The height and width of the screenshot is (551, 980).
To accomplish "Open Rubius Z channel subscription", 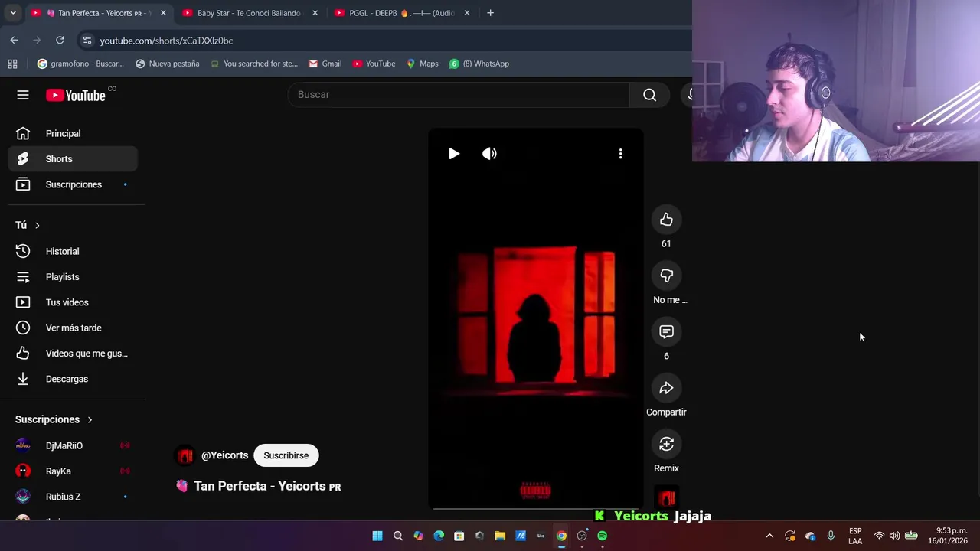I will tap(73, 497).
